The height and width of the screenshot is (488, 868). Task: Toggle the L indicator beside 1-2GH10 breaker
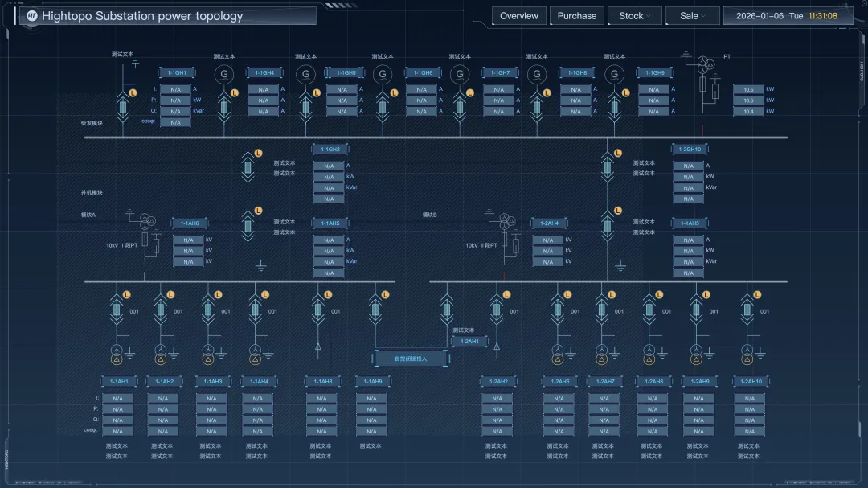click(x=617, y=153)
